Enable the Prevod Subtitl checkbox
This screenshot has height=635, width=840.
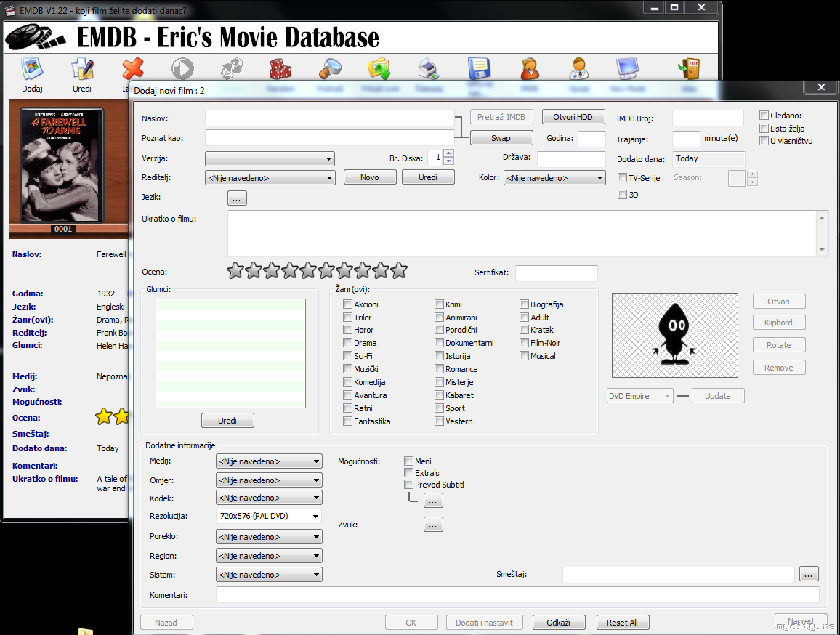pyautogui.click(x=409, y=485)
